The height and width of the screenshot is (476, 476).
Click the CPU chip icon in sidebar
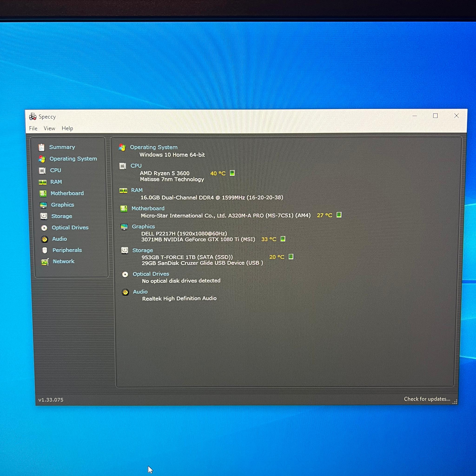(x=42, y=171)
